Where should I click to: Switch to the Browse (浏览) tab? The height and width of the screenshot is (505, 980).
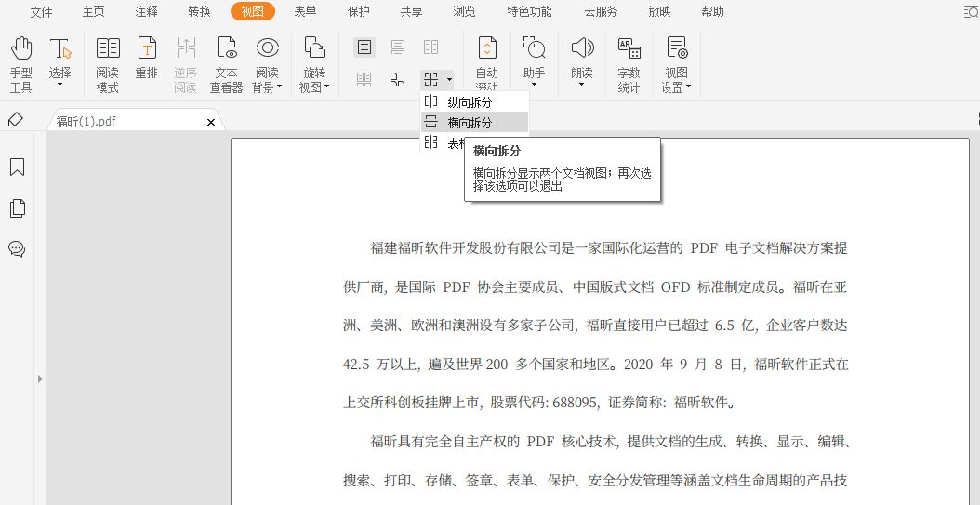click(464, 11)
